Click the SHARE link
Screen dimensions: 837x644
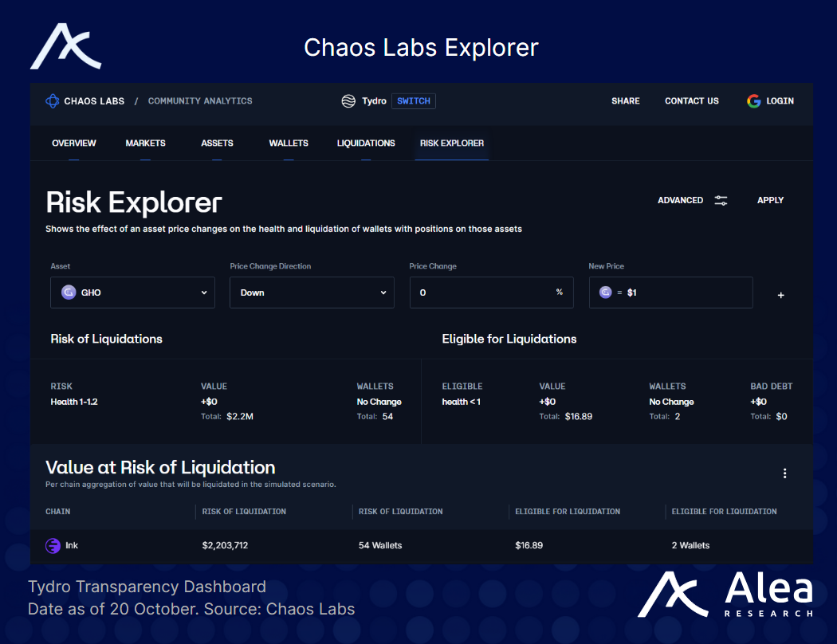626,101
